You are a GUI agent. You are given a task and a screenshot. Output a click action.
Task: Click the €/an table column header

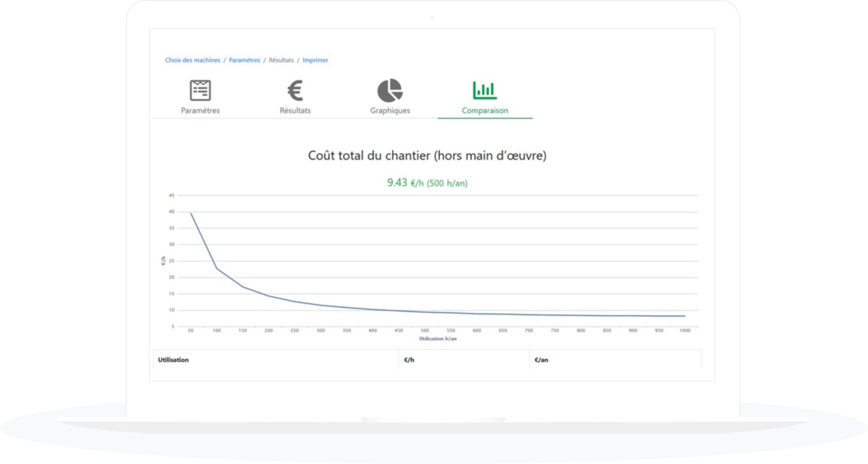tap(541, 360)
